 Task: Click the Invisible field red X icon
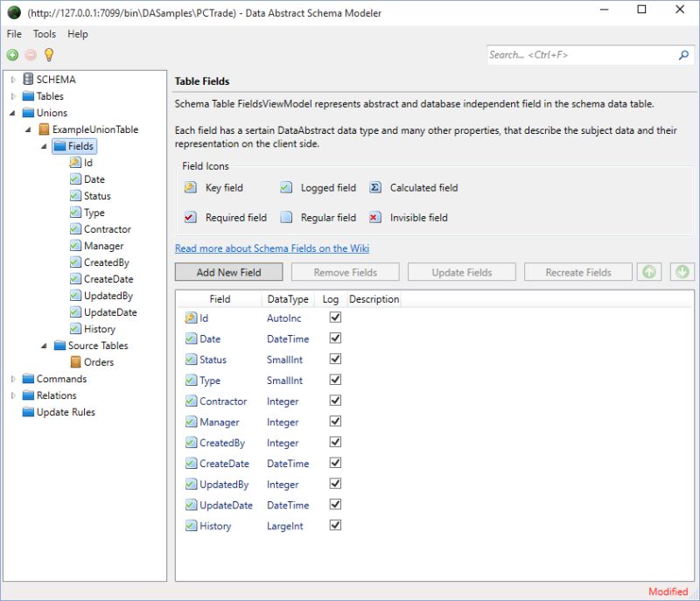pos(375,217)
